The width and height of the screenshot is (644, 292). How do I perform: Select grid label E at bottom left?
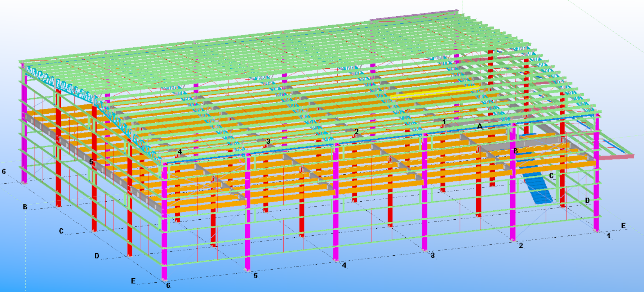click(133, 281)
